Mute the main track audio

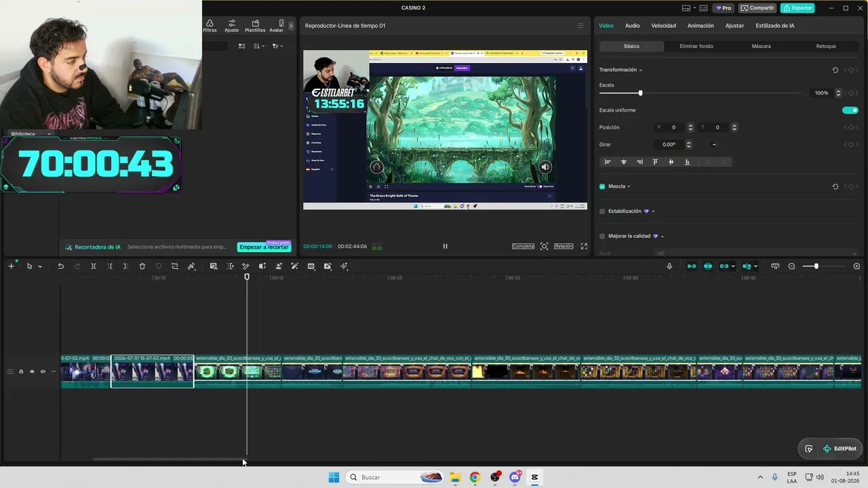(43, 371)
